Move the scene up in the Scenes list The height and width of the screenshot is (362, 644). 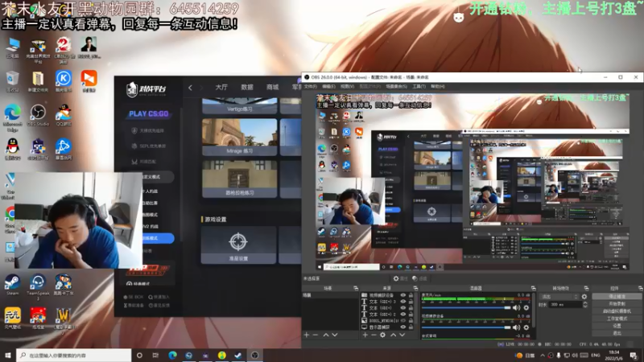(x=326, y=335)
